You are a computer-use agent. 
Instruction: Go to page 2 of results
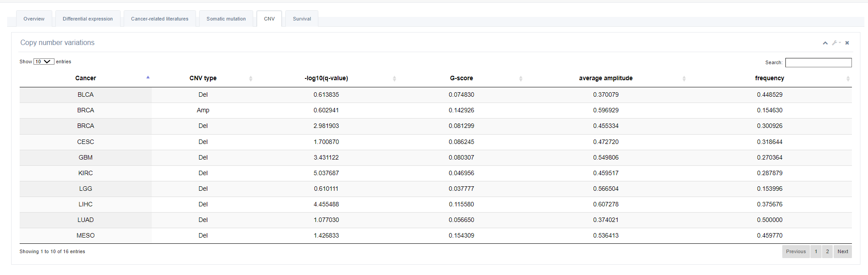point(827,251)
